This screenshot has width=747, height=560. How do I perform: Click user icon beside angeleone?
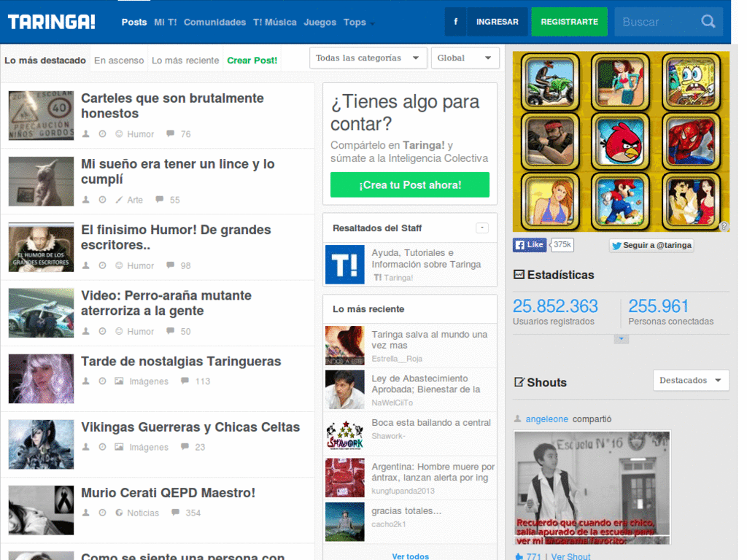point(517,419)
